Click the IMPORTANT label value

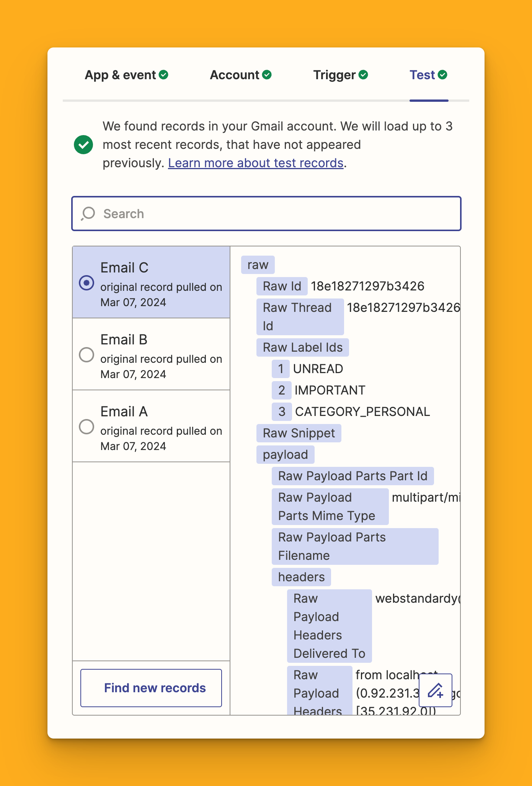pos(330,390)
